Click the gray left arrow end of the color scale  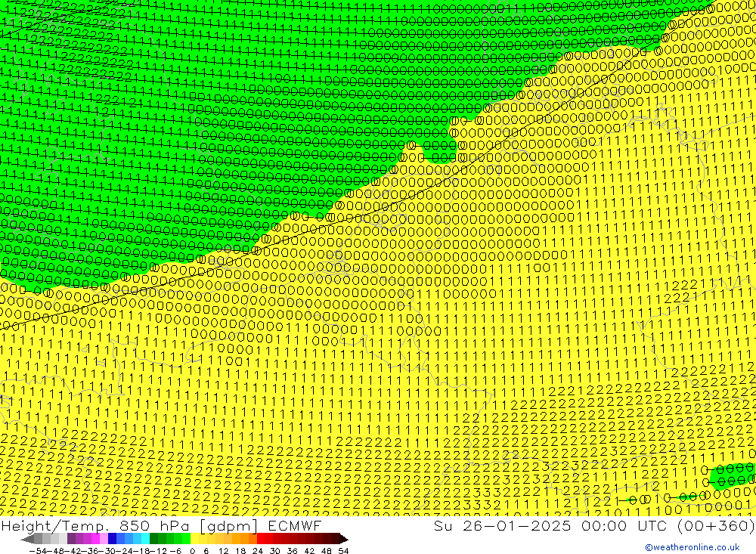[x=27, y=539]
